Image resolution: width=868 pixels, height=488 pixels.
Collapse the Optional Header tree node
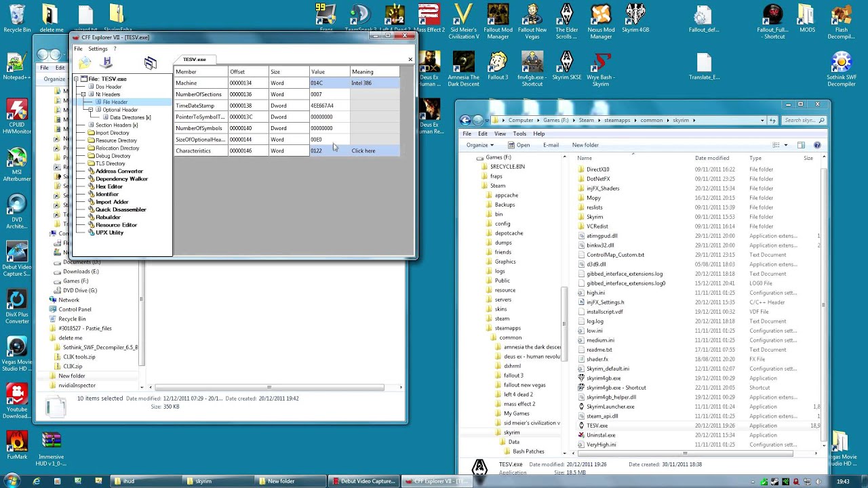pos(91,110)
